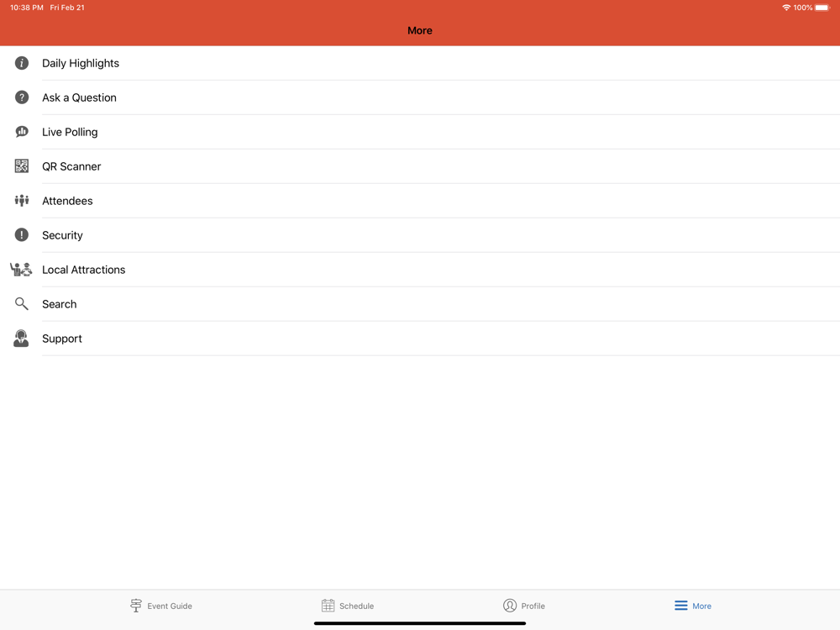
Task: Open the Search page
Action: 420,304
